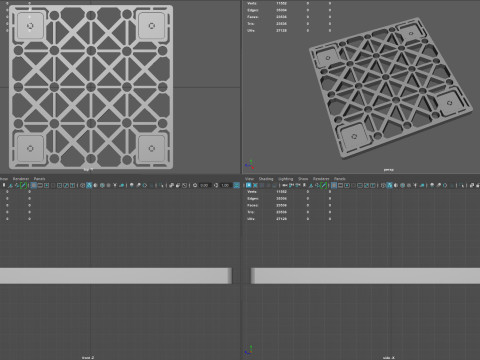This screenshot has width=480, height=360.
Task: Open Lighting menu in side view panel
Action: (x=286, y=179)
